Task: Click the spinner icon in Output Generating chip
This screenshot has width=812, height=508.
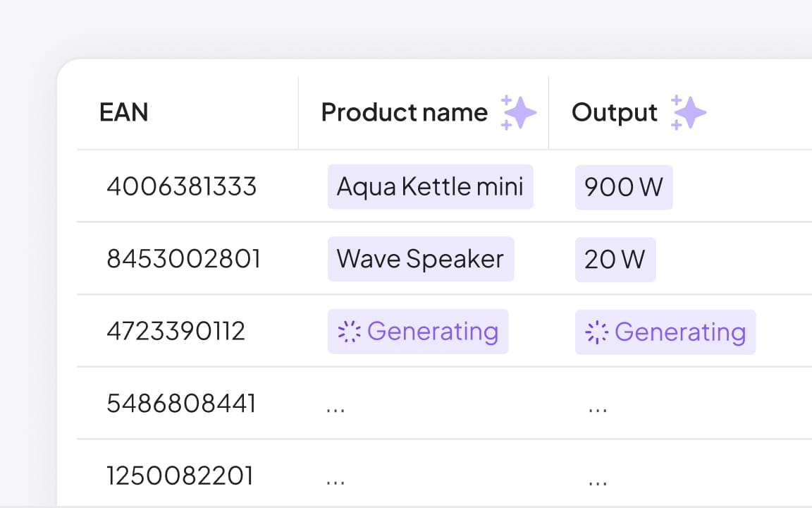Action: 596,332
